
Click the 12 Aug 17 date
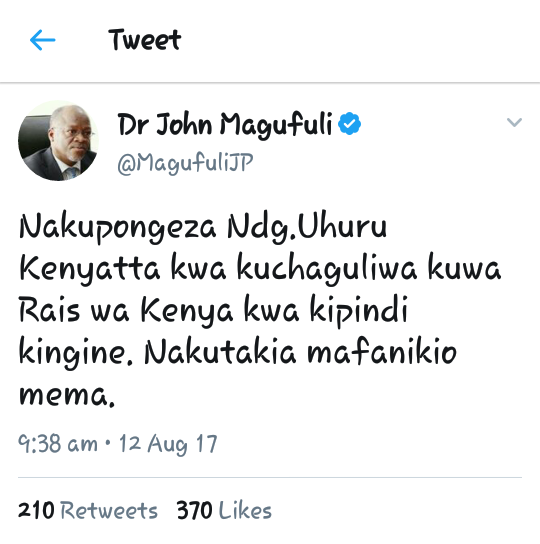coord(168,444)
